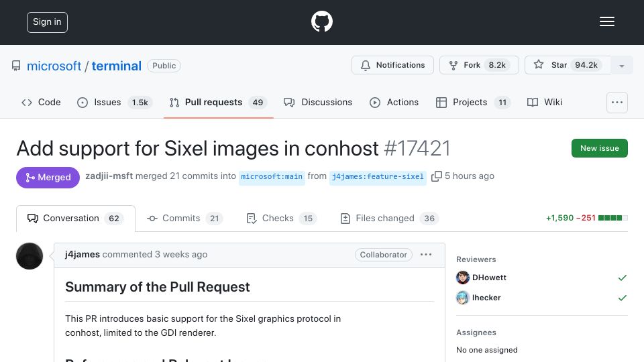Click the green New issue button
Image resolution: width=644 pixels, height=362 pixels.
(599, 148)
